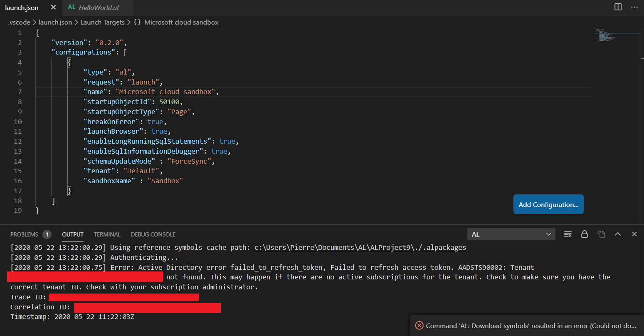Click the "request" key on line 6
Image resolution: width=644 pixels, height=336 pixels.
point(101,82)
